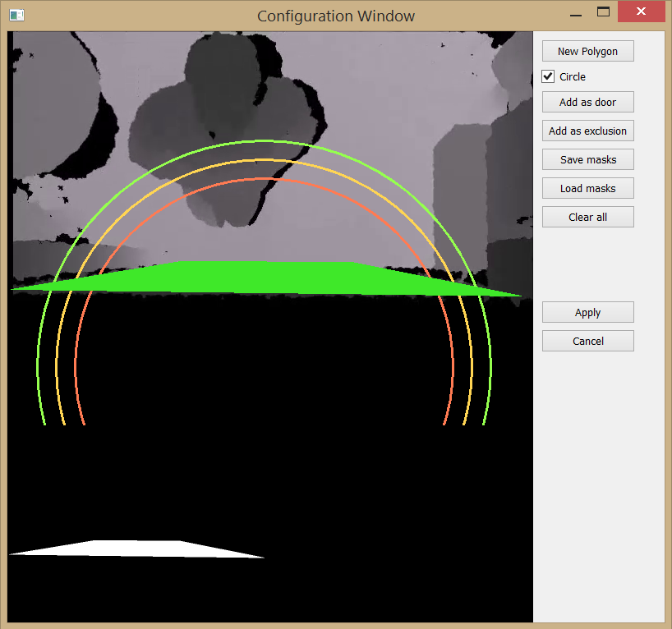Click the New Polygon button
The height and width of the screenshot is (629, 672).
(x=587, y=52)
